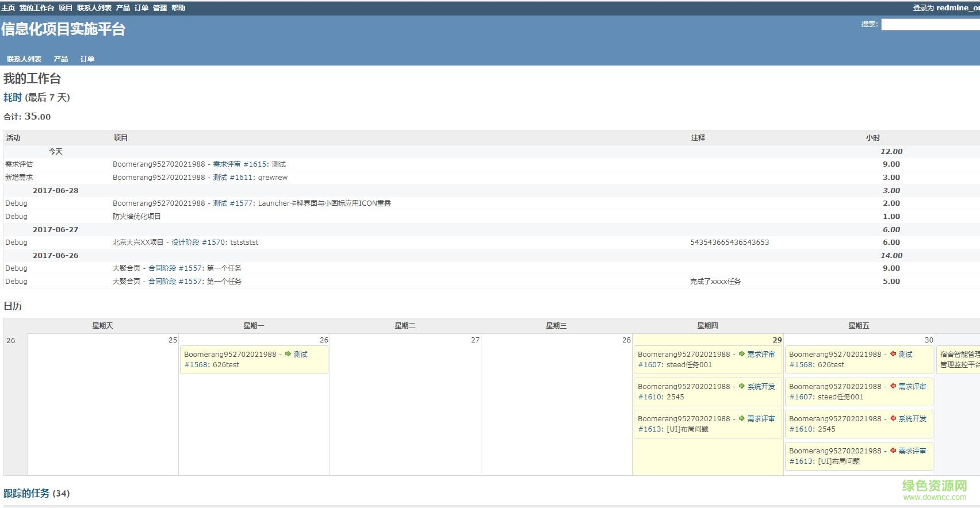Screen dimensions: 980x508
Task: Click green arrow icon on Thursday's #1607 entry
Action: 742,354
